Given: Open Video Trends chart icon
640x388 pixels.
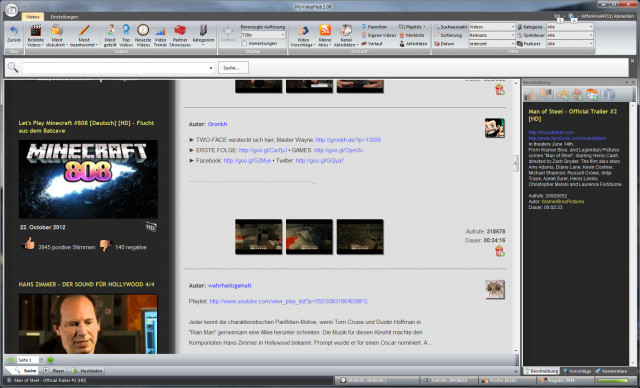Looking at the screenshot, I should pyautogui.click(x=160, y=31).
